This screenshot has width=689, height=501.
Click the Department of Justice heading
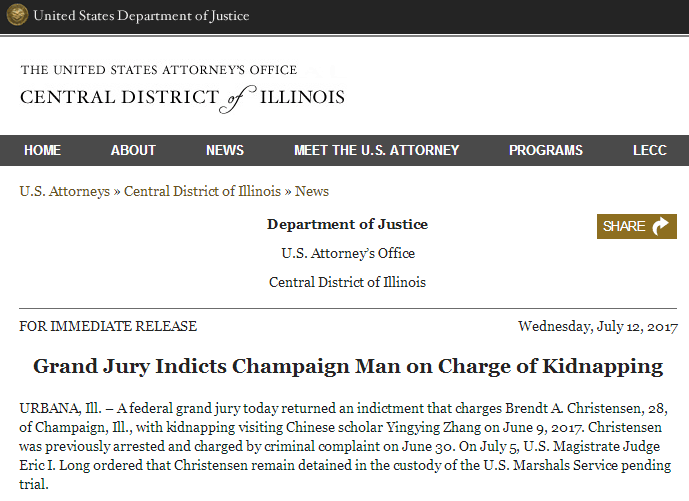point(347,224)
